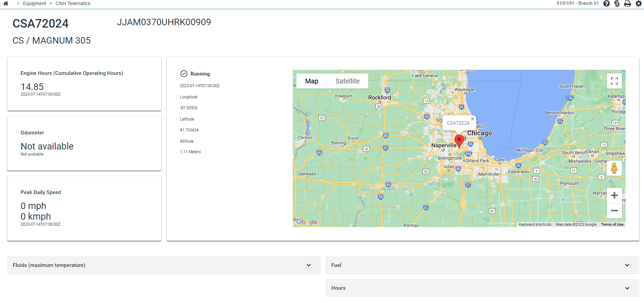Click the '0 kmph' speed value
Image resolution: width=644 pixels, height=303 pixels.
pyautogui.click(x=36, y=217)
